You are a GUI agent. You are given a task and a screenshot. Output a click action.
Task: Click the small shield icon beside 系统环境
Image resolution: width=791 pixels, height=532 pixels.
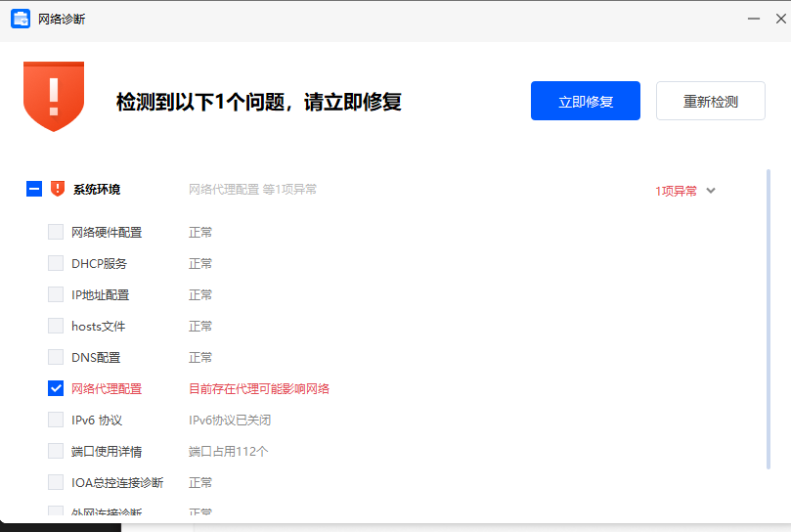[x=58, y=189]
